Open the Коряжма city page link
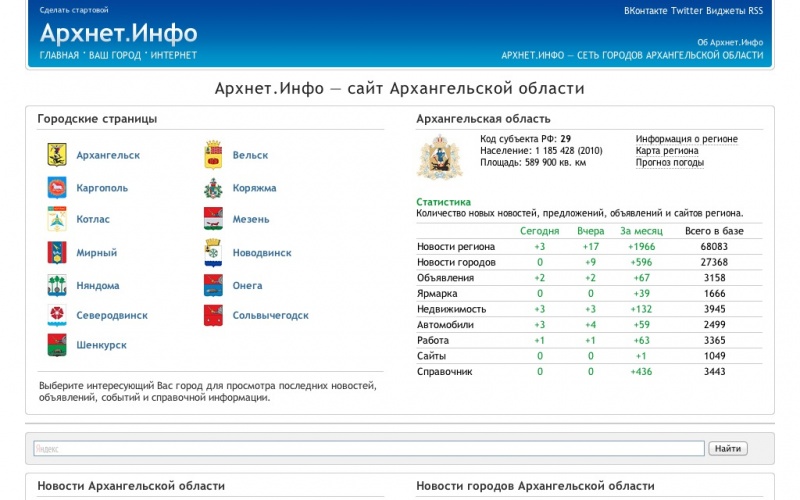The height and width of the screenshot is (500, 800). point(254,188)
